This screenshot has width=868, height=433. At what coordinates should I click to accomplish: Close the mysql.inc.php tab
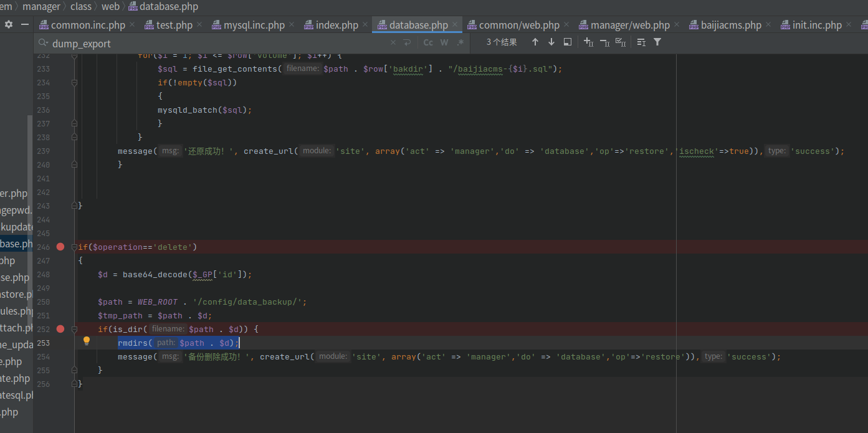[x=292, y=25]
